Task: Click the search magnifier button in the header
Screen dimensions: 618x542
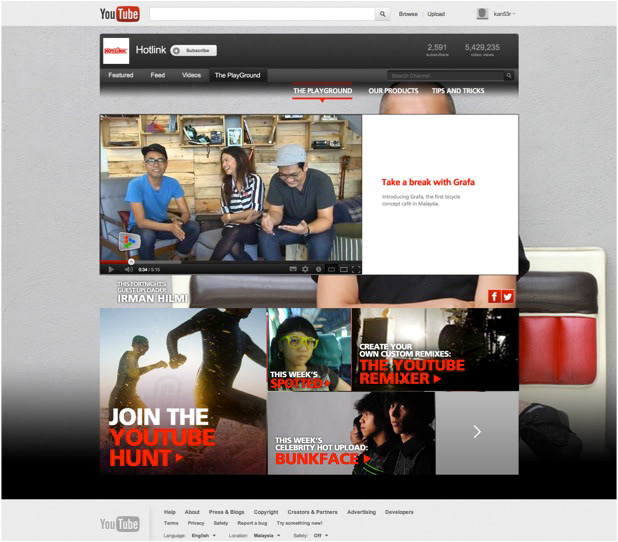Action: point(382,14)
